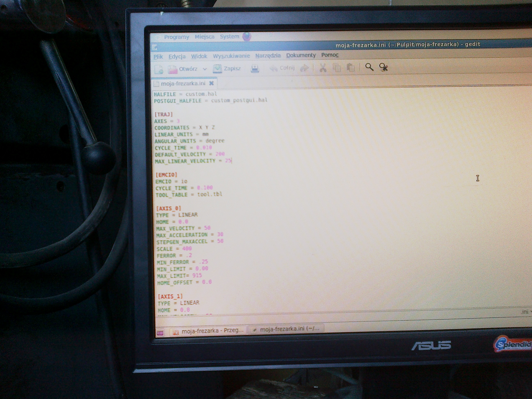Open the Dokumenty menu
Screen dimensions: 532x399
point(301,55)
